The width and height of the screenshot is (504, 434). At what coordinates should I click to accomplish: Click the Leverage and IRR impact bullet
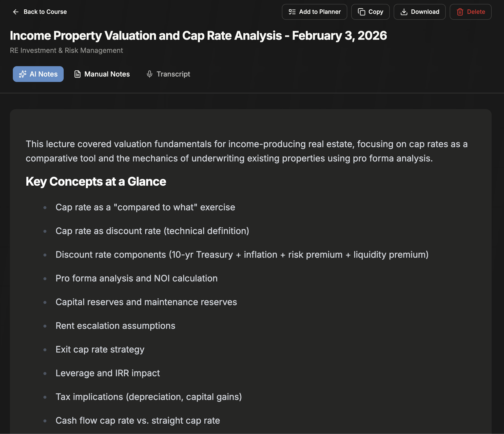(108, 373)
